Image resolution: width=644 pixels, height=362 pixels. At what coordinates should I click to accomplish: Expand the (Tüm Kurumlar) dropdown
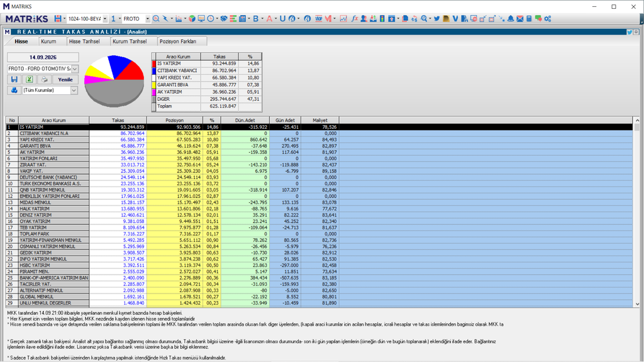tap(74, 90)
